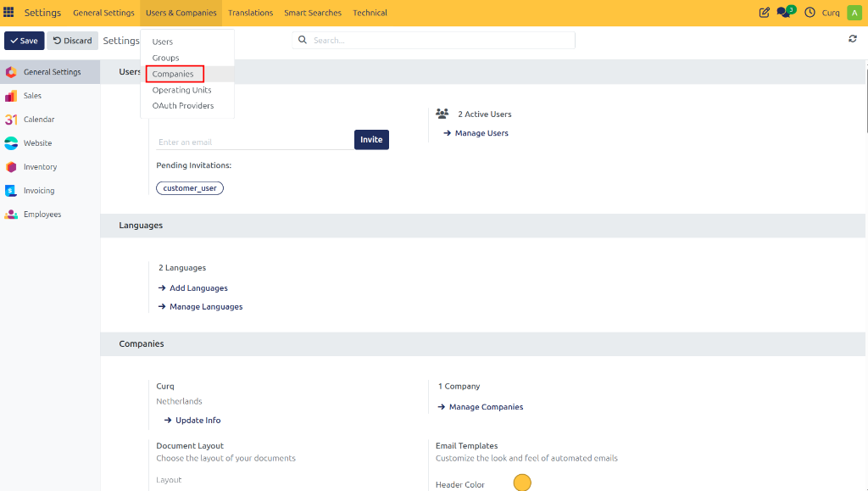The image size is (868, 491).
Task: Click the Curq company switcher
Action: (x=831, y=13)
